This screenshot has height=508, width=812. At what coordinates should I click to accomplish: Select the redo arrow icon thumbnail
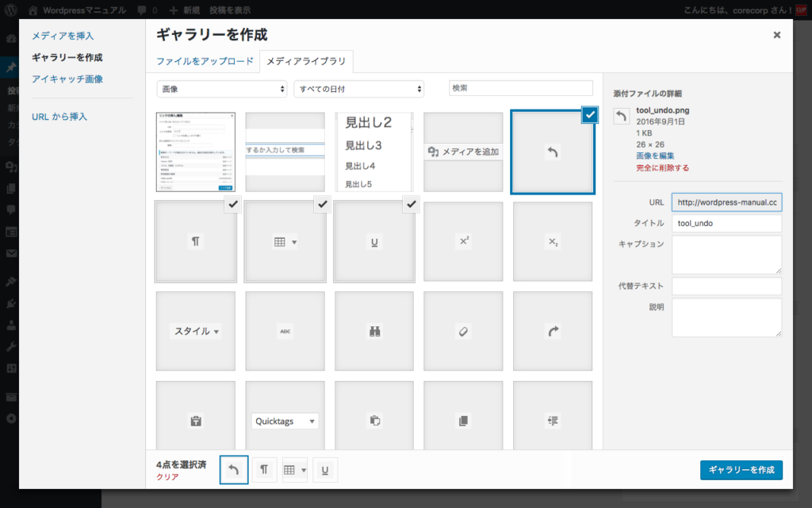(x=553, y=331)
